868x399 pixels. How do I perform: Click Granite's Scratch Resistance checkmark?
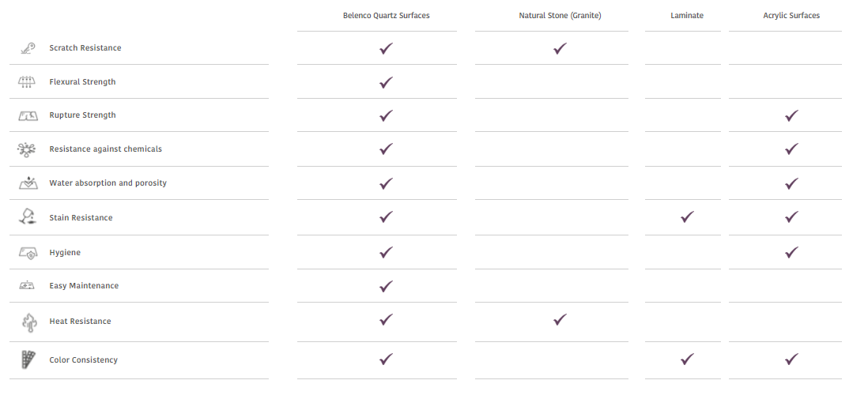tap(560, 49)
